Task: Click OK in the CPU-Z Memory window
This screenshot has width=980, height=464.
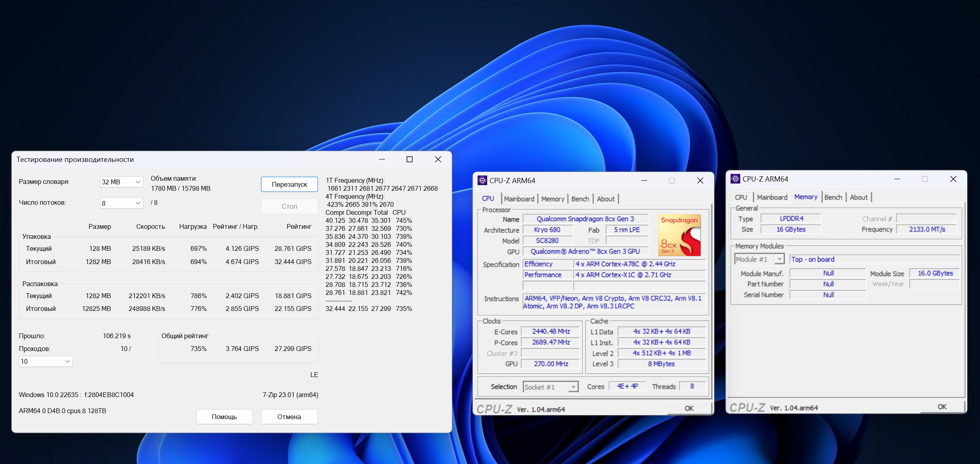Action: pyautogui.click(x=942, y=407)
